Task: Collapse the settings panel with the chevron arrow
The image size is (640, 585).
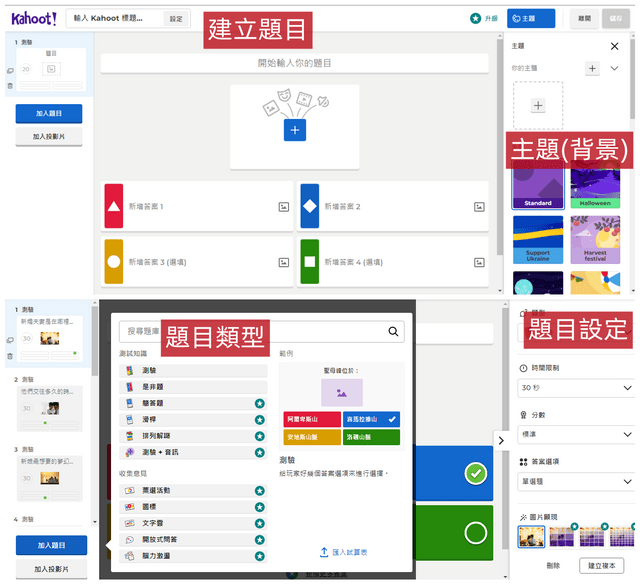Action: 501,439
